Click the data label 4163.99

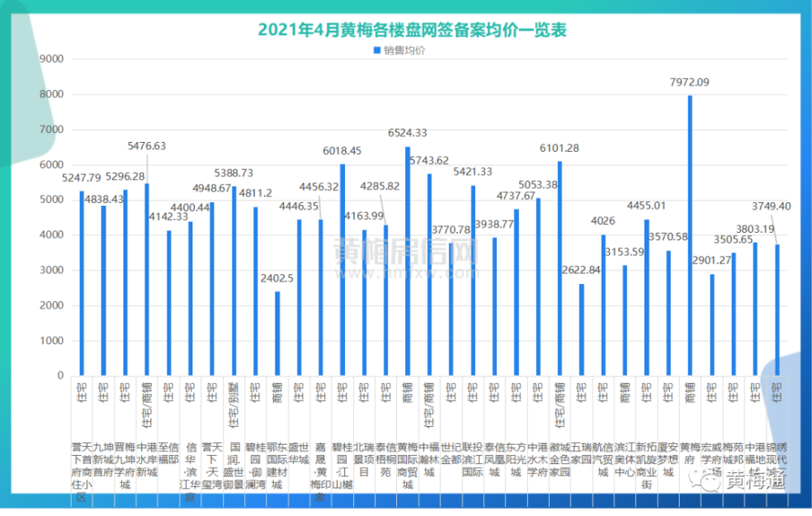pyautogui.click(x=365, y=217)
